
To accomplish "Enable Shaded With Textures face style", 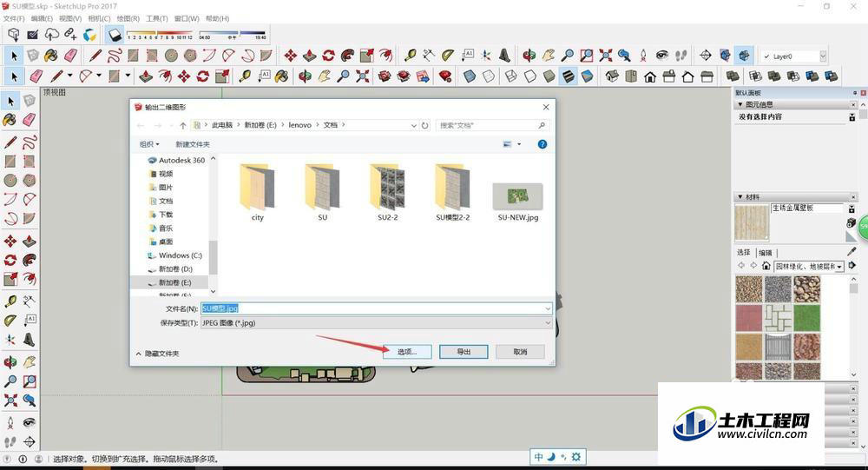I will [569, 76].
